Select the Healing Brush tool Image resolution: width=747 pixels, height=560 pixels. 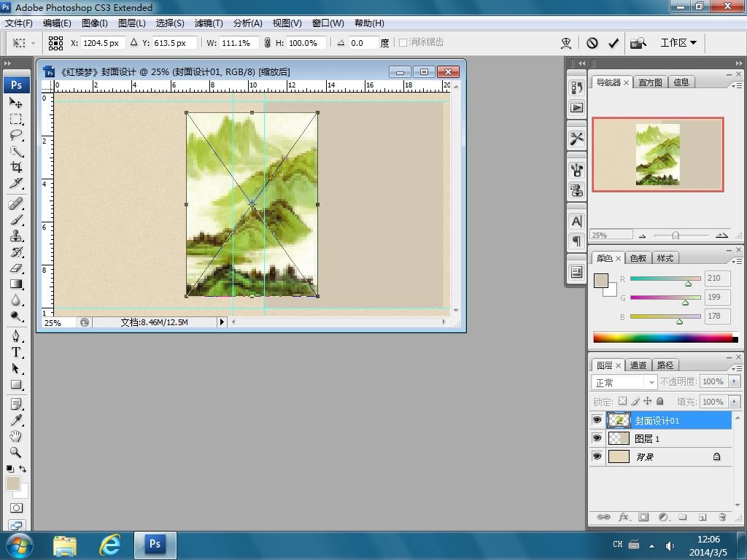click(x=16, y=204)
